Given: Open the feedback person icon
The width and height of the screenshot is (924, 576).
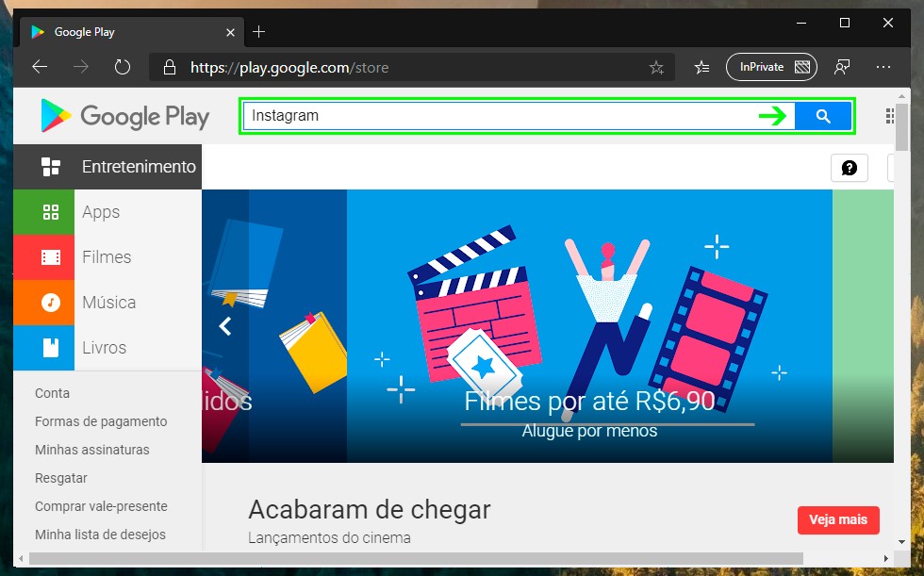Looking at the screenshot, I should pos(842,67).
